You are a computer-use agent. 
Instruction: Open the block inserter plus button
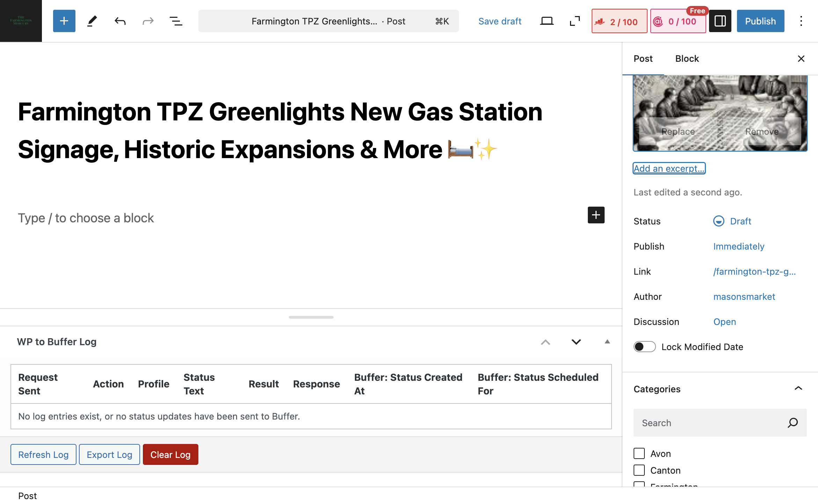[64, 21]
